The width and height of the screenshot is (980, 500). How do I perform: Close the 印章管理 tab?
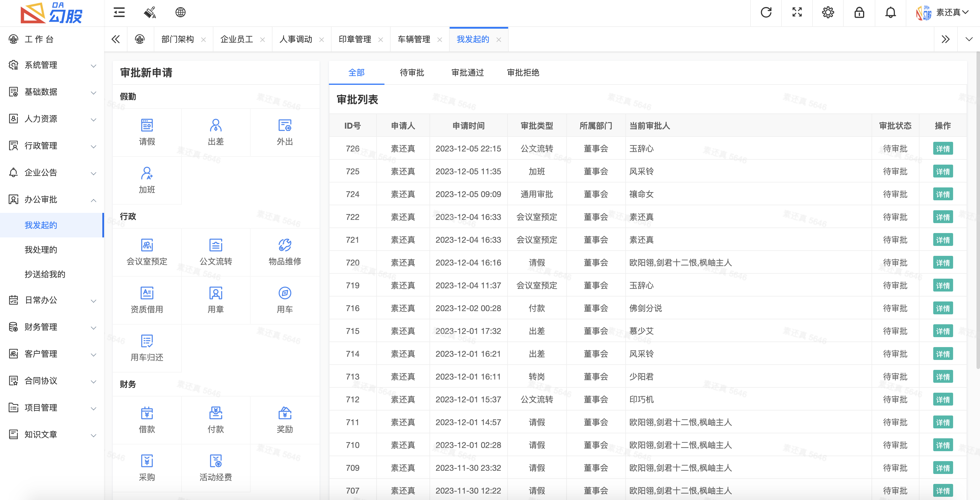click(380, 39)
